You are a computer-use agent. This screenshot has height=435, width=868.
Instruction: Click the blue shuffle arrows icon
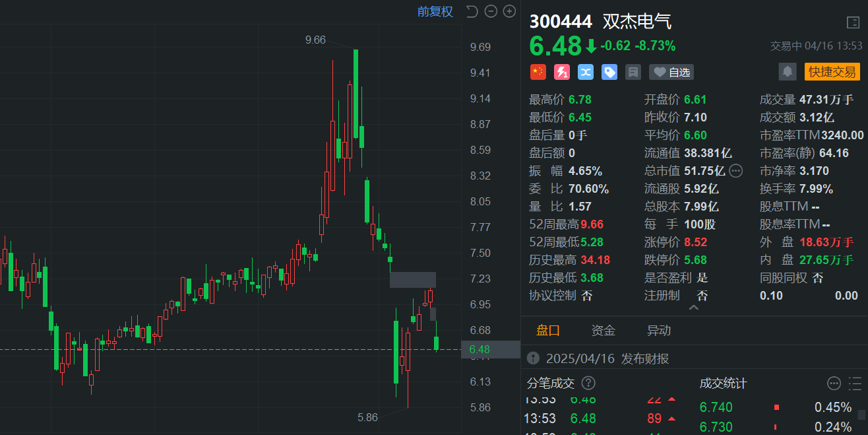pyautogui.click(x=586, y=72)
